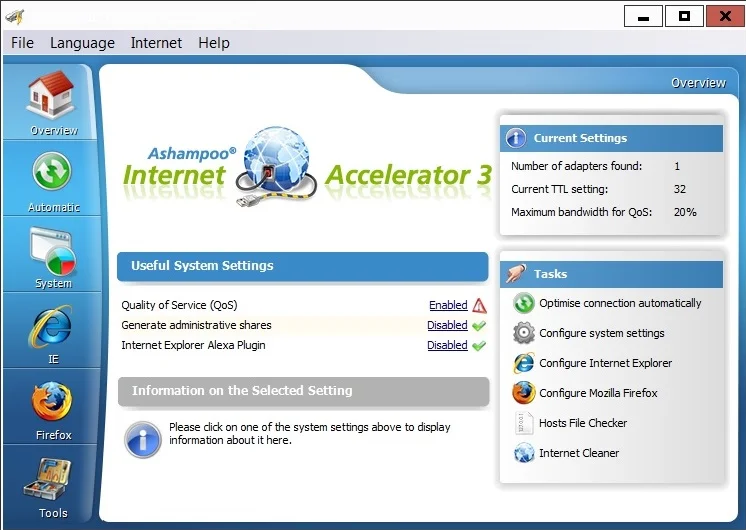Screen dimensions: 746x530
Task: Click Configure Mozilla Firefox task
Action: click(598, 393)
